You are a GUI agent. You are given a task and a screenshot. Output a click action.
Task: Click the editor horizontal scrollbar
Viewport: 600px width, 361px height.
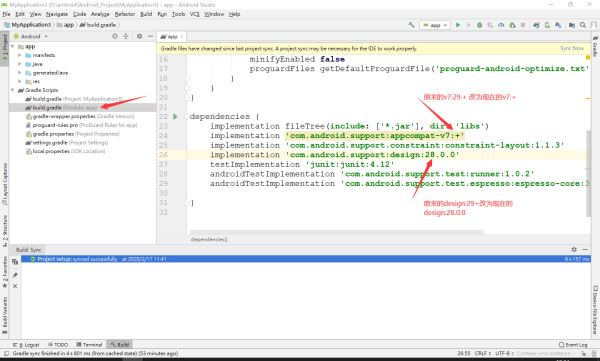[x=336, y=232]
